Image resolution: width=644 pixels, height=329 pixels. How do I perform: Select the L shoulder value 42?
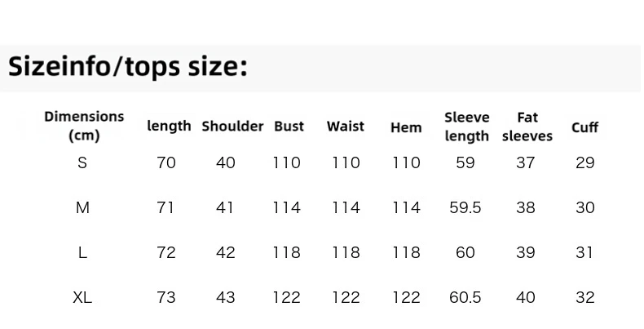[x=226, y=252]
